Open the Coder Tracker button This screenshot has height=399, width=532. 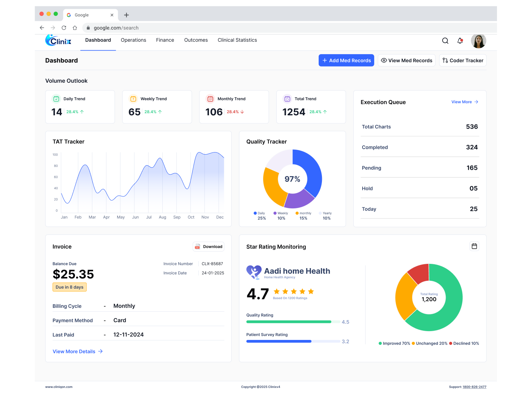pos(463,60)
